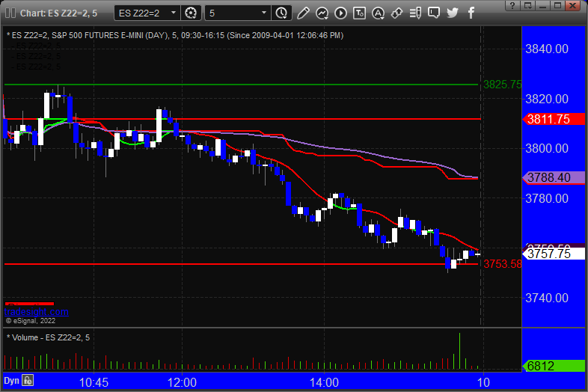
Task: Click the 3840.00 price axis label
Action: click(547, 49)
